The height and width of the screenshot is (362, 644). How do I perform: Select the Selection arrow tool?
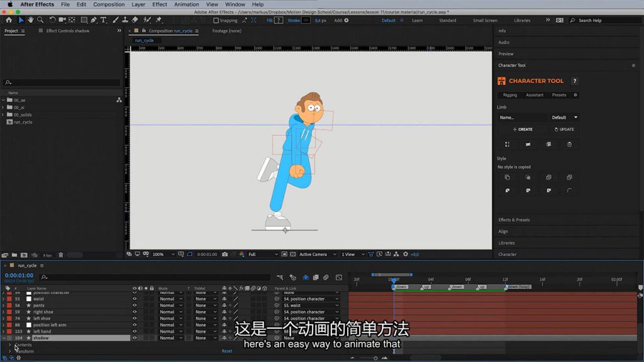pos(21,19)
